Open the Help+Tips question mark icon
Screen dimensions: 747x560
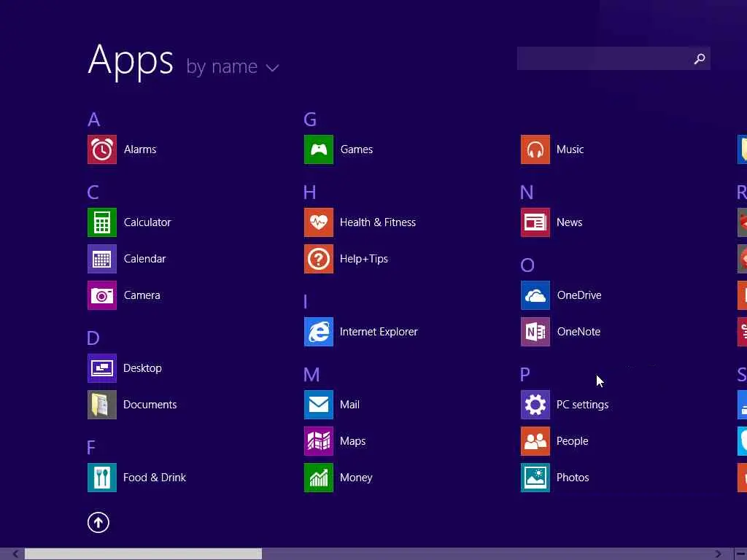tap(319, 259)
